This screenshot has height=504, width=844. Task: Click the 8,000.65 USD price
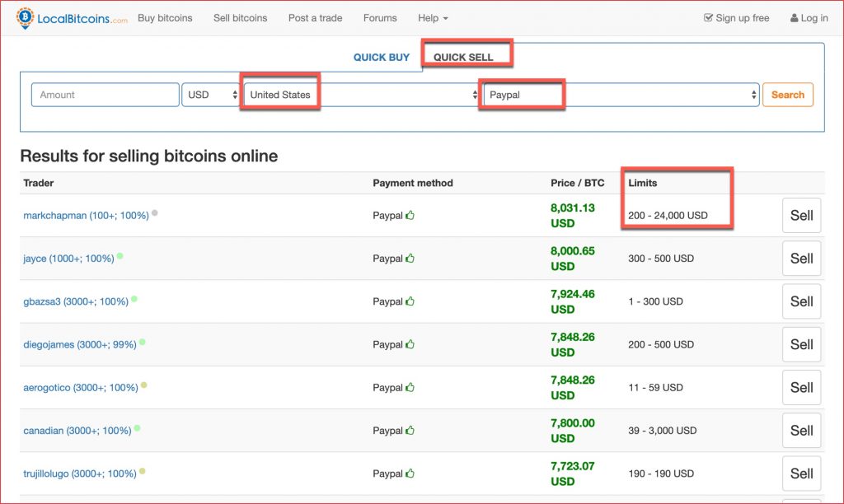click(573, 259)
